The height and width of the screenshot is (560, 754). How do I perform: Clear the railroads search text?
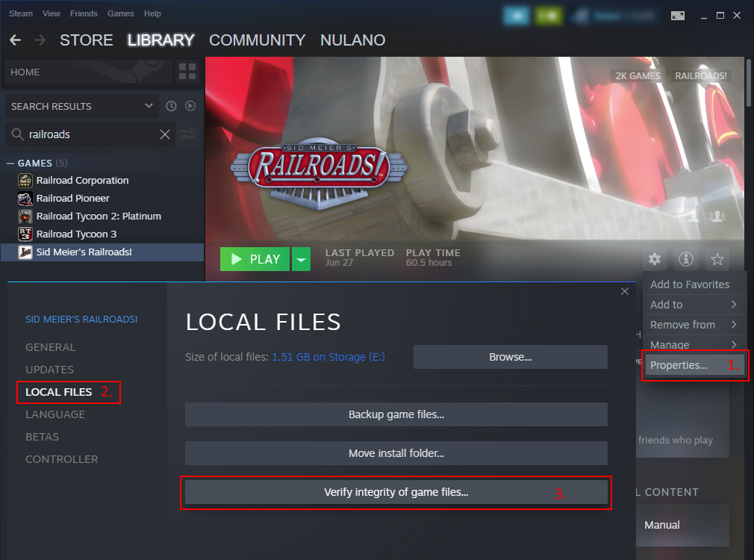pos(165,134)
